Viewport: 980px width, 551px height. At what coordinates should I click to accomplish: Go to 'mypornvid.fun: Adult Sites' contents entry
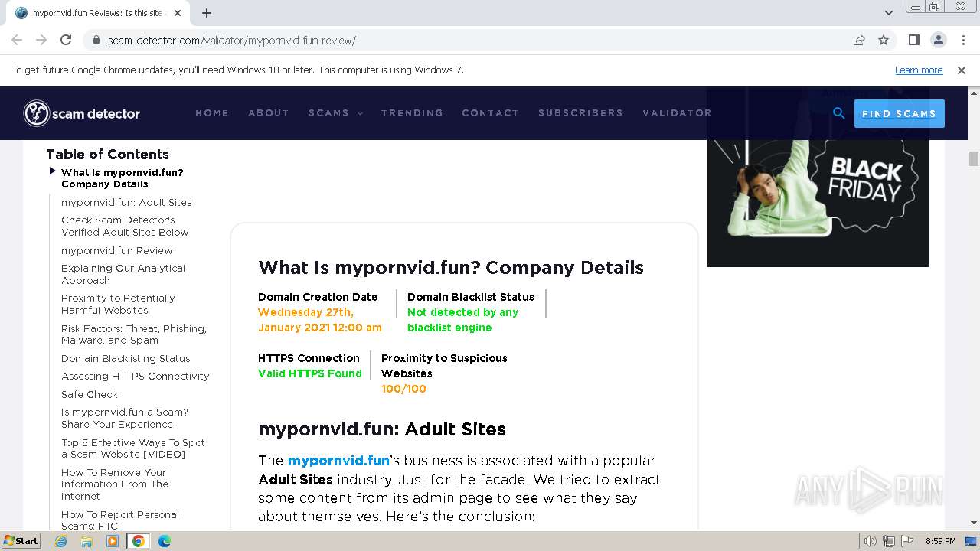pos(126,202)
